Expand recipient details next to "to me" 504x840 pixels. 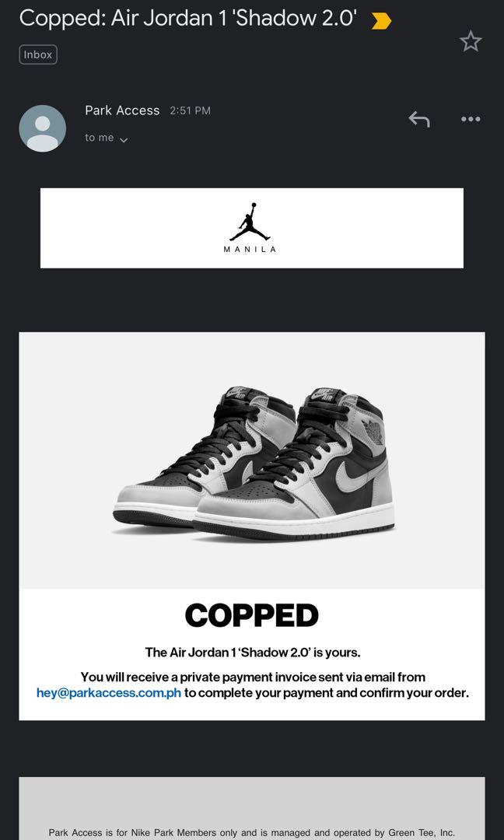click(124, 140)
